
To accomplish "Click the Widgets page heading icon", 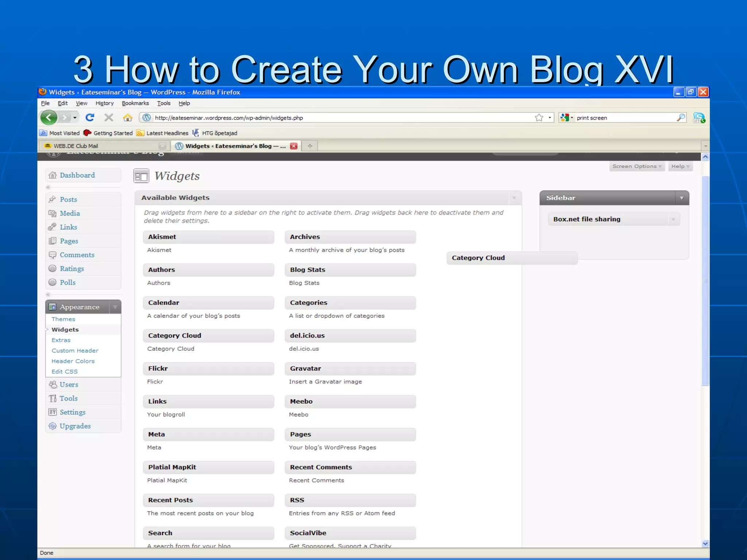I will pyautogui.click(x=141, y=176).
